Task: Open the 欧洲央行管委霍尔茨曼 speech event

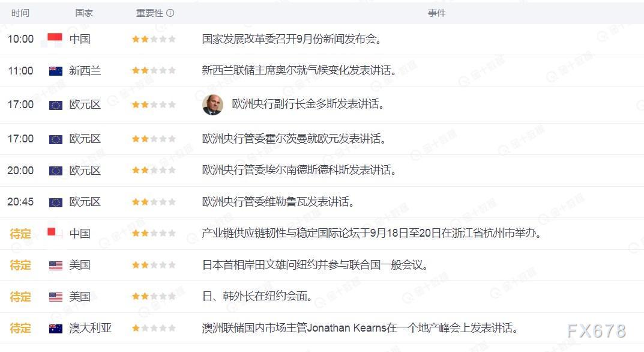Action: point(294,139)
